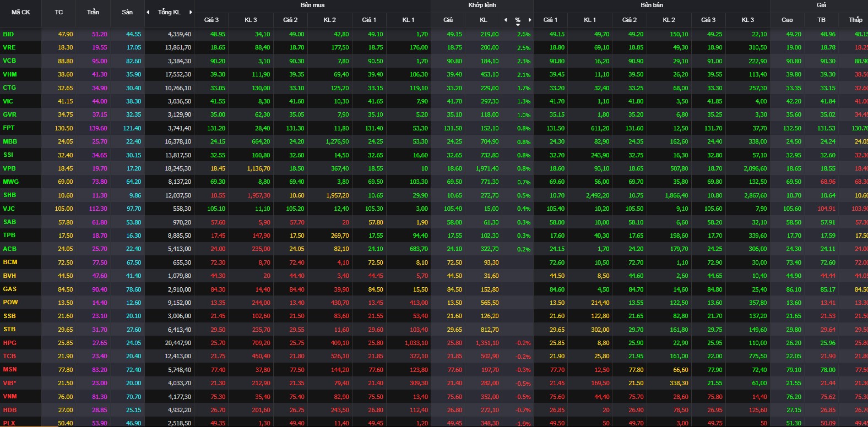Open the VIC stock ticker

click(8, 101)
